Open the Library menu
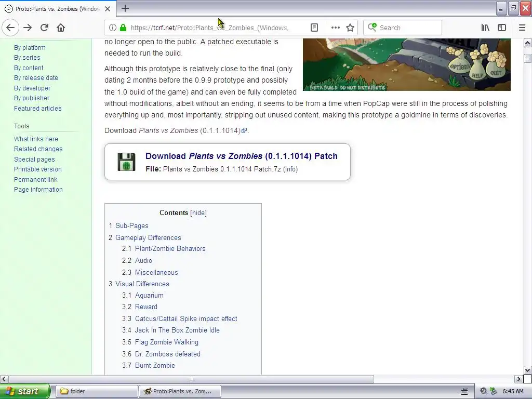The image size is (532, 399). tap(485, 28)
